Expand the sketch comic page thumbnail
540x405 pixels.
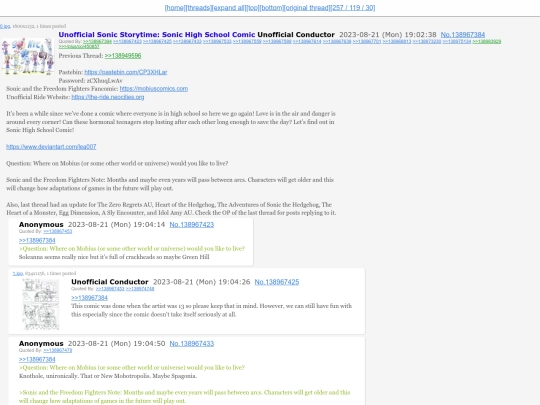41,304
